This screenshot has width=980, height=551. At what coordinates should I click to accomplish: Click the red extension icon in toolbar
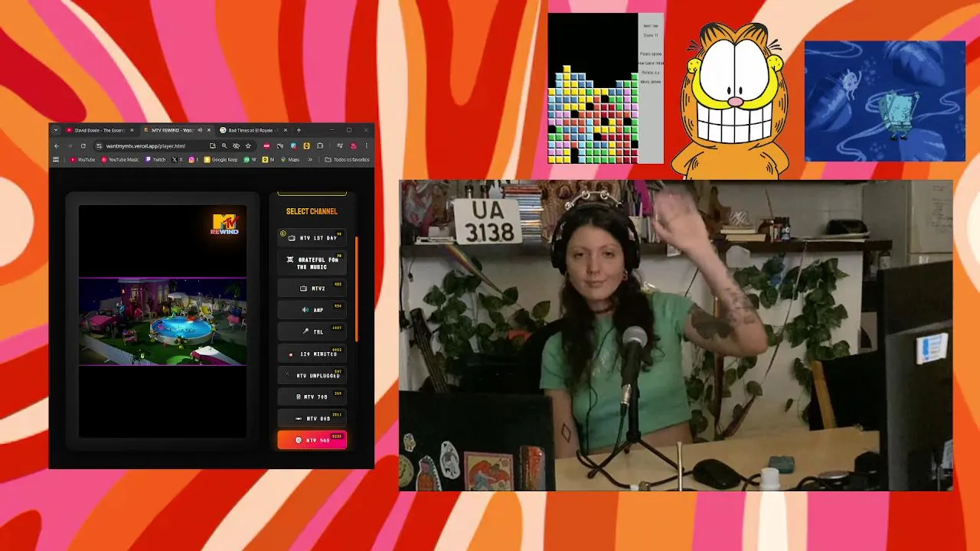[x=266, y=146]
